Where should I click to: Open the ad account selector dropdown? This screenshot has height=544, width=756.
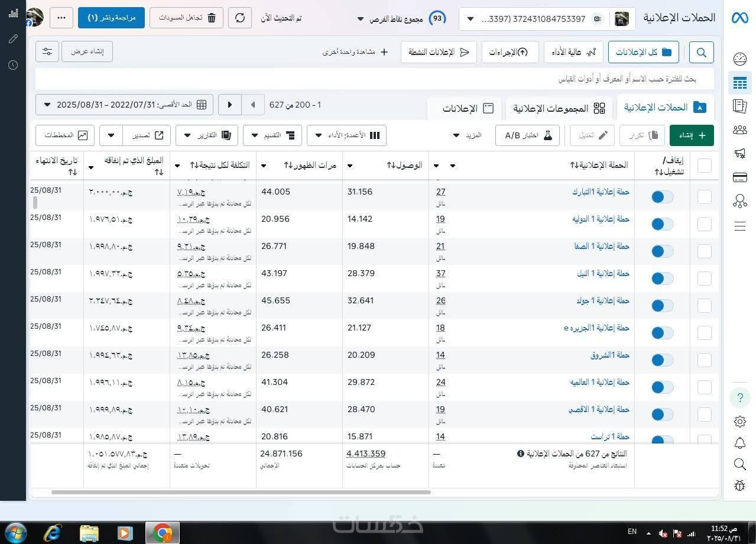(547, 19)
